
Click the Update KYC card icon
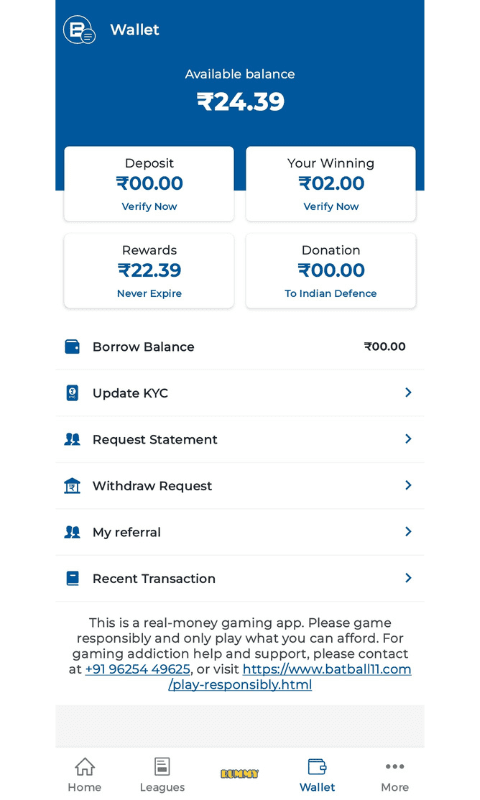(x=72, y=393)
